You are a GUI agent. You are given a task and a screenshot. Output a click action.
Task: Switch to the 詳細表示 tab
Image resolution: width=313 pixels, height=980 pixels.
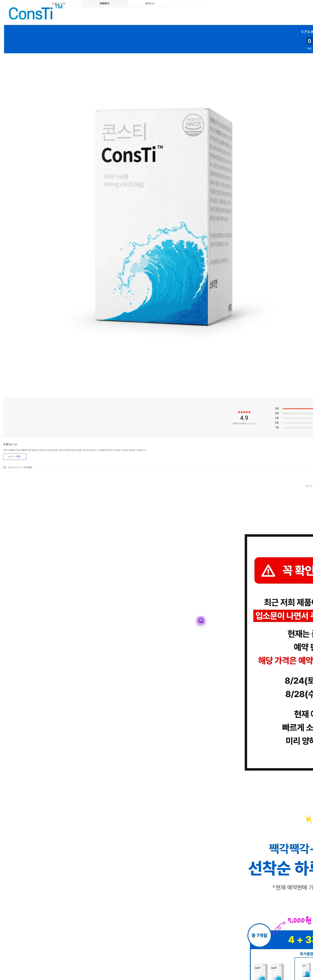pyautogui.click(x=104, y=3)
